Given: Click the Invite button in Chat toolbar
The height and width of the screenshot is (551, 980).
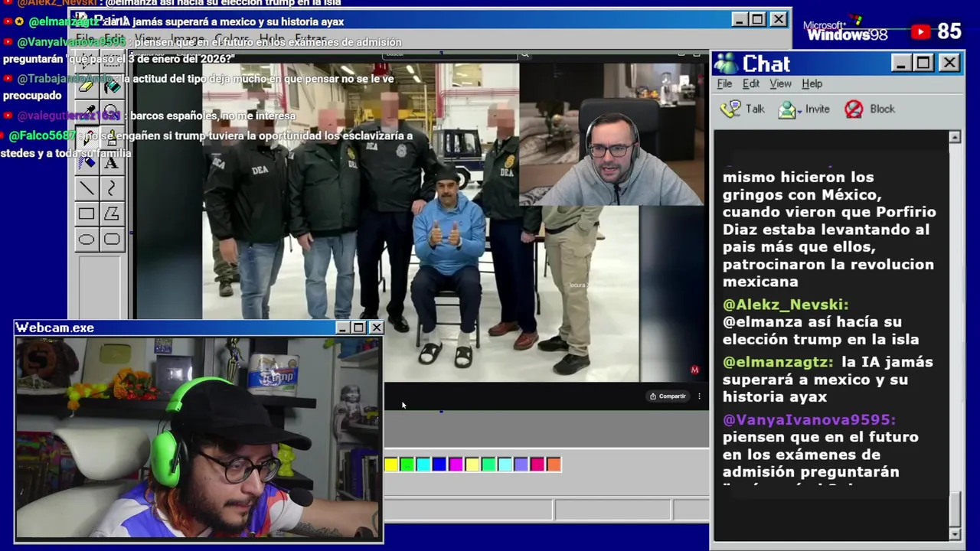Looking at the screenshot, I should (804, 109).
